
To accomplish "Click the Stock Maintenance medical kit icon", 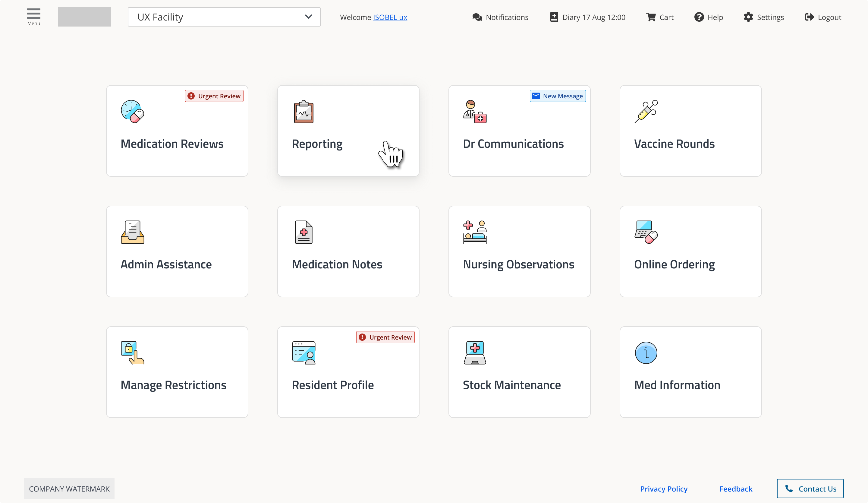I will [475, 353].
